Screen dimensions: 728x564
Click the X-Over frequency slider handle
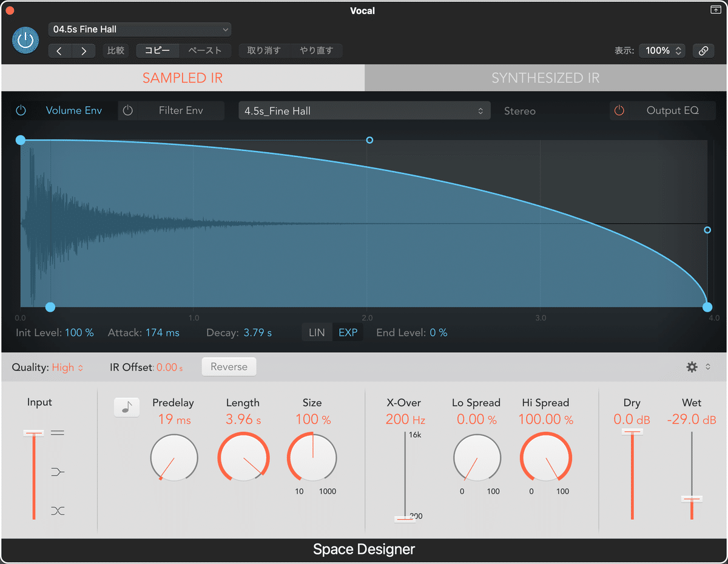point(405,519)
